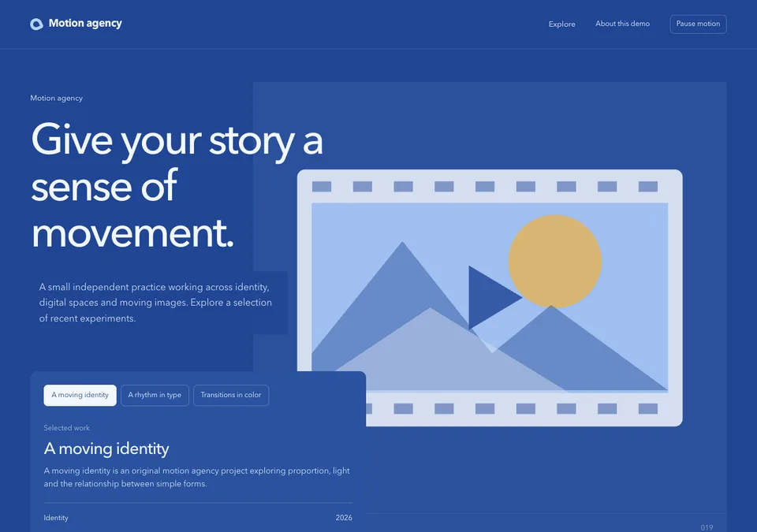Switch to the Transitions in color tab
Viewport: 757px width, 532px height.
coord(231,396)
